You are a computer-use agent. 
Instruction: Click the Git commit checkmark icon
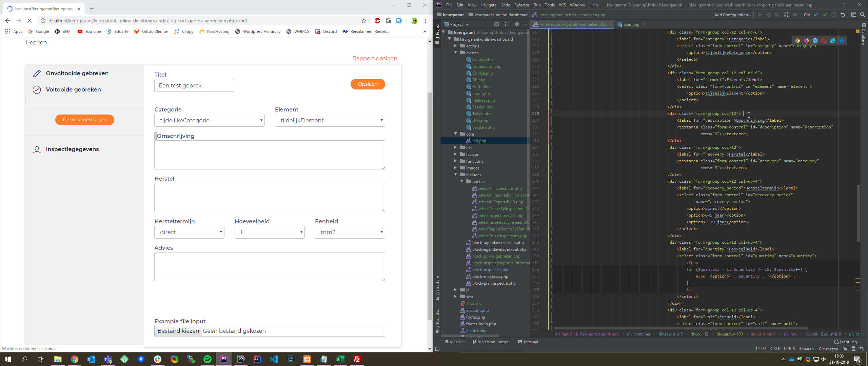tap(825, 15)
